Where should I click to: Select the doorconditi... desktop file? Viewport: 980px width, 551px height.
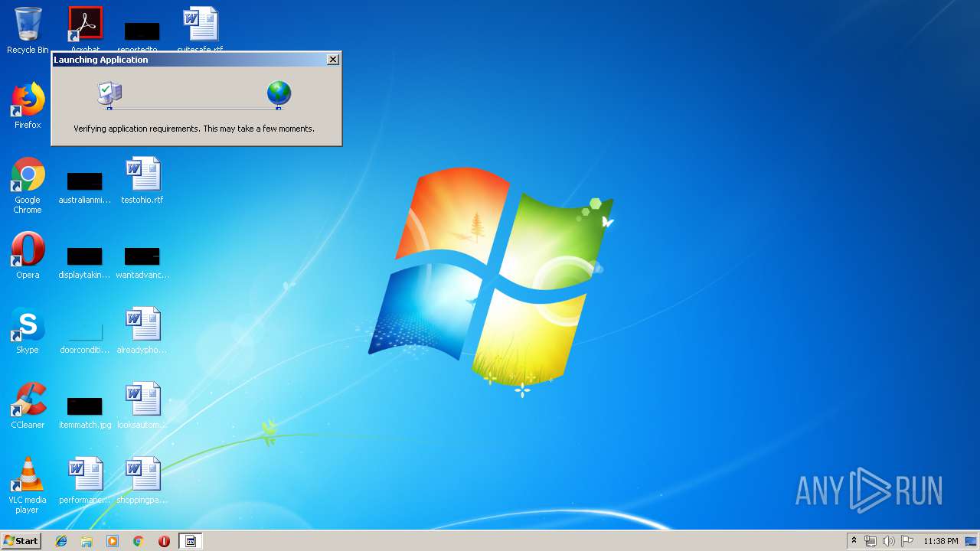click(x=84, y=338)
